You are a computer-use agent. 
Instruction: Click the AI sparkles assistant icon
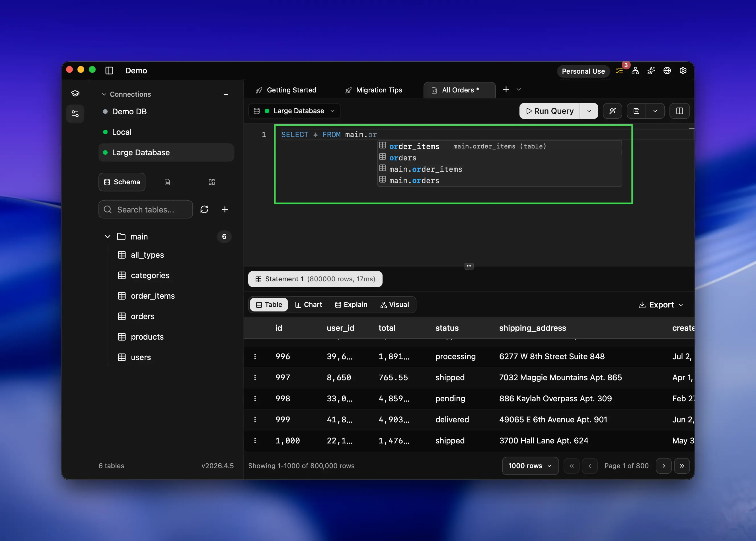pos(651,71)
